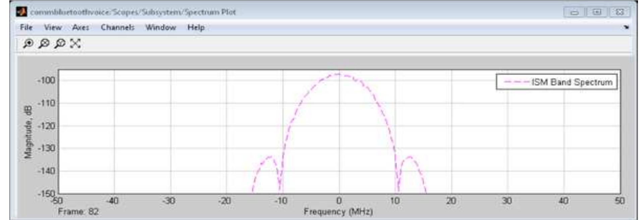Open the View menu
This screenshot has height=220, width=644.
[x=53, y=27]
